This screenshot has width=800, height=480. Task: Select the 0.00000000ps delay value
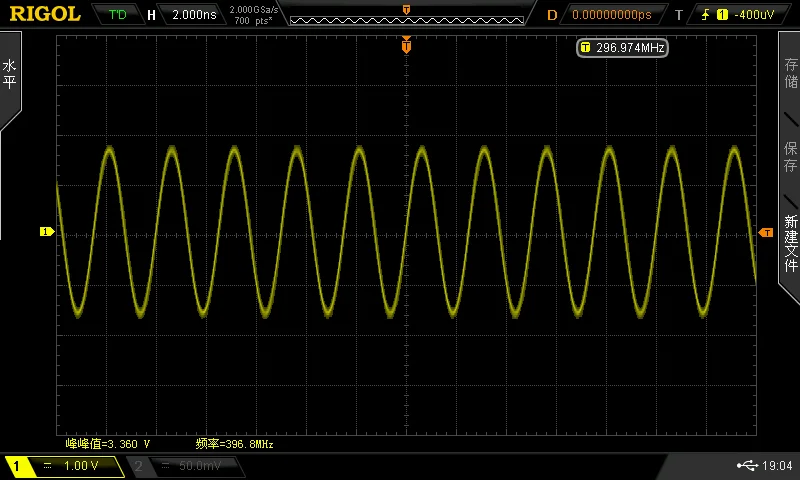click(x=612, y=15)
